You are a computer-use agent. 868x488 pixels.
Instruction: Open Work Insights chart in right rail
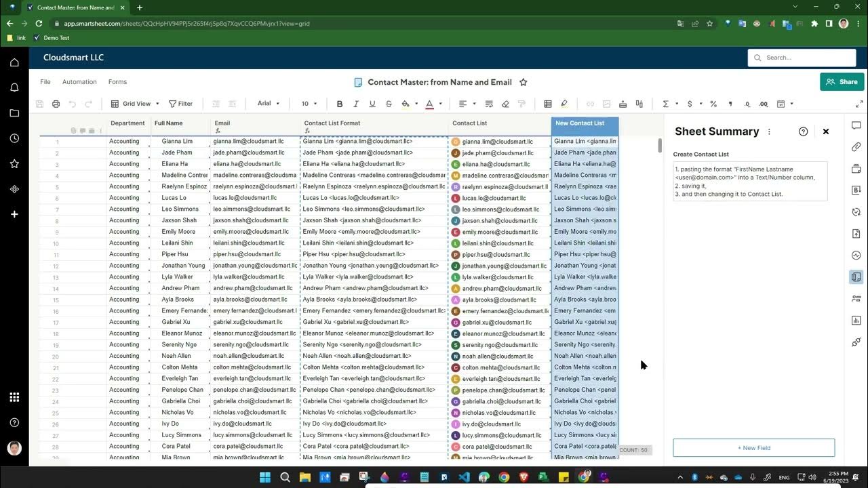point(856,321)
